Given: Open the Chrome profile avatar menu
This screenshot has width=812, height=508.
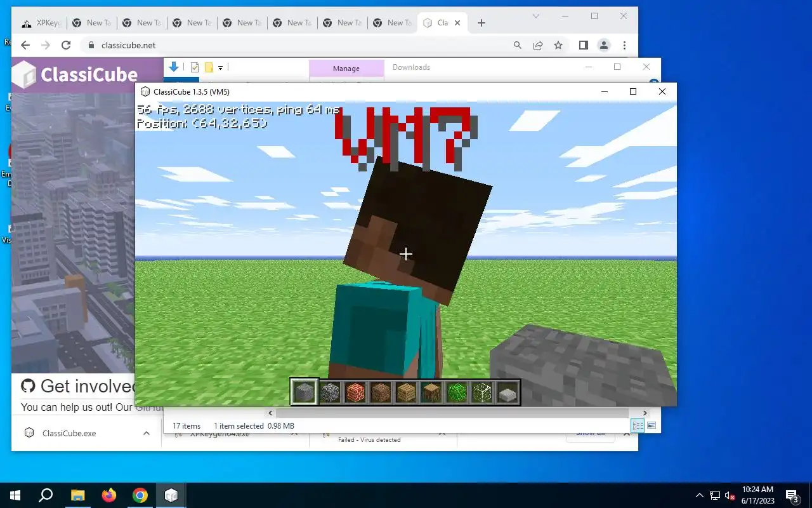Looking at the screenshot, I should (604, 45).
